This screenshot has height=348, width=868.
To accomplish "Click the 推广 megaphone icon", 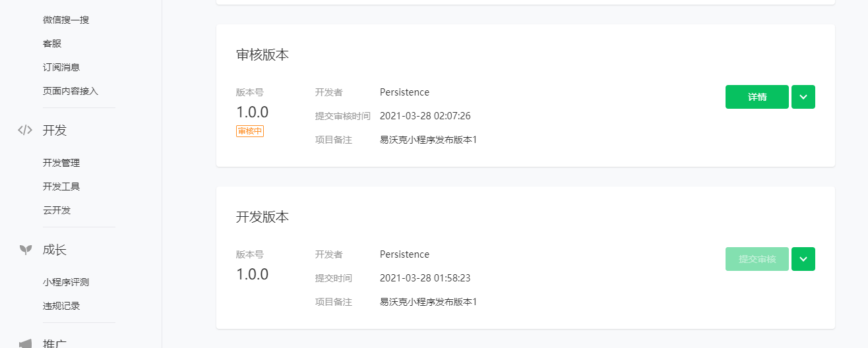I will pos(25,343).
